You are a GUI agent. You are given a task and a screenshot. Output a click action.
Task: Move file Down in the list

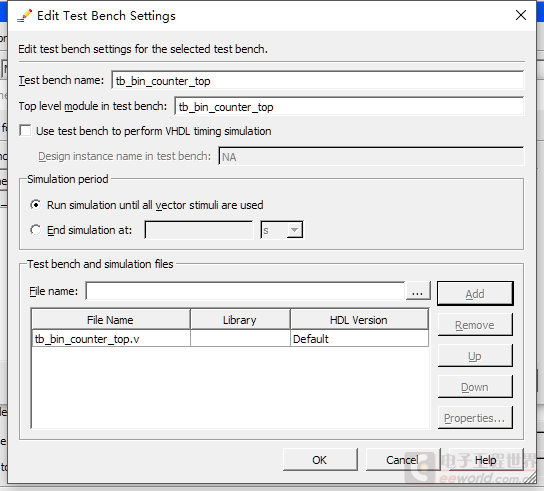475,387
